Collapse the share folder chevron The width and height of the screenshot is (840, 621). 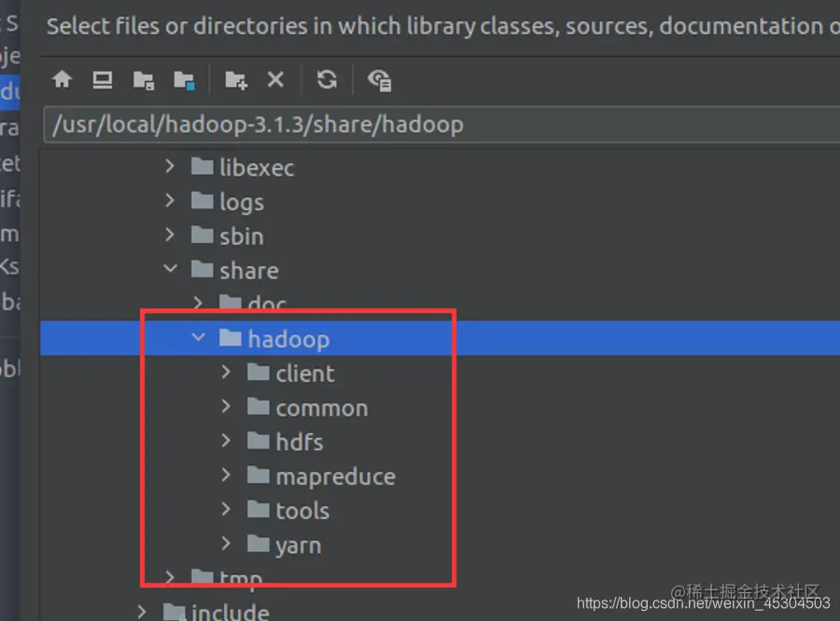point(171,268)
